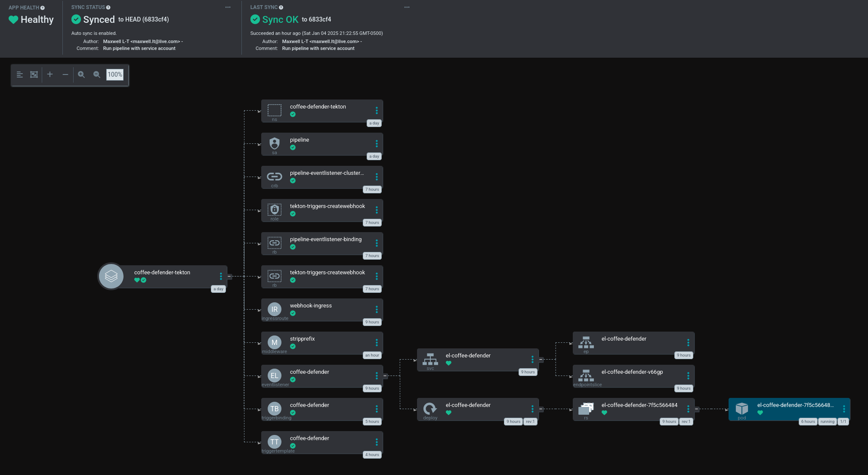Screen dimensions: 868x475
Task: Open the Sync Status panel ellipsis menu
Action: click(x=228, y=7)
